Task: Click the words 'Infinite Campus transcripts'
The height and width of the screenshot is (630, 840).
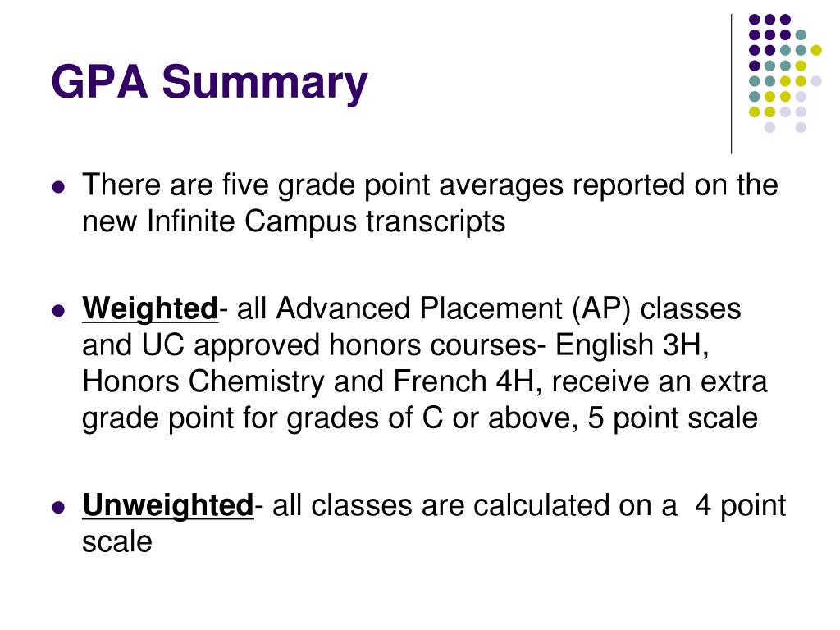Action: (326, 221)
